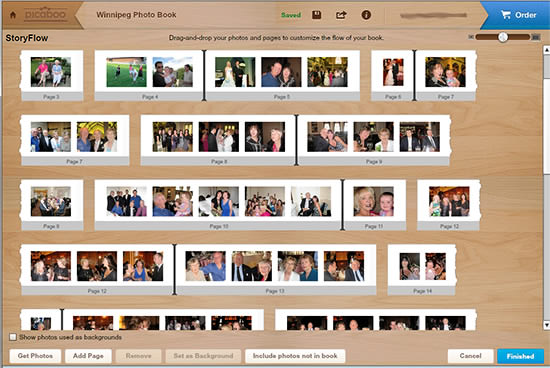Click the Remove button
This screenshot has height=368, width=550.
point(138,356)
